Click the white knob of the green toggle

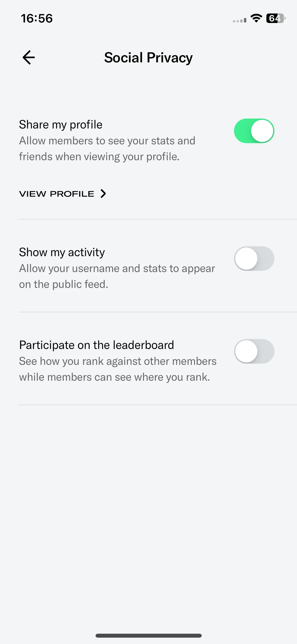click(x=262, y=131)
